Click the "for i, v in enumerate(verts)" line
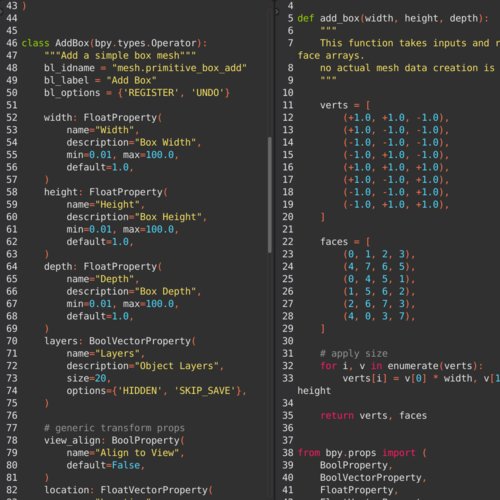The image size is (500, 500). point(401,366)
